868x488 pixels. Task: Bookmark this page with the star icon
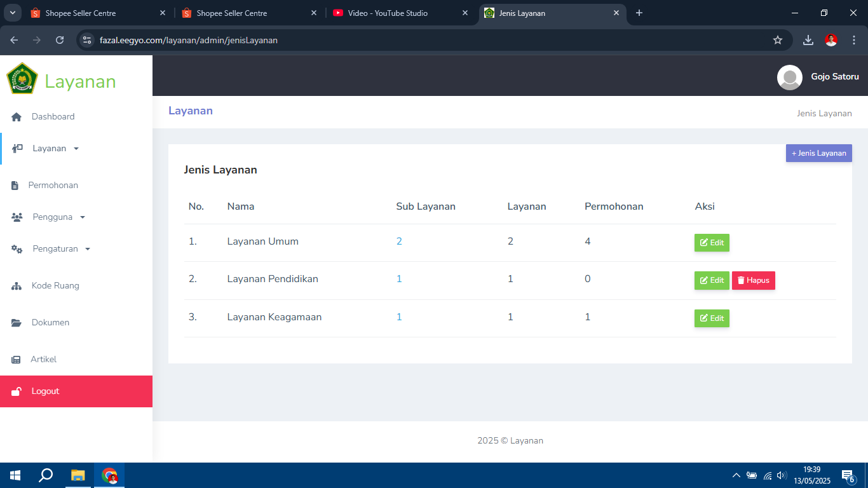777,40
